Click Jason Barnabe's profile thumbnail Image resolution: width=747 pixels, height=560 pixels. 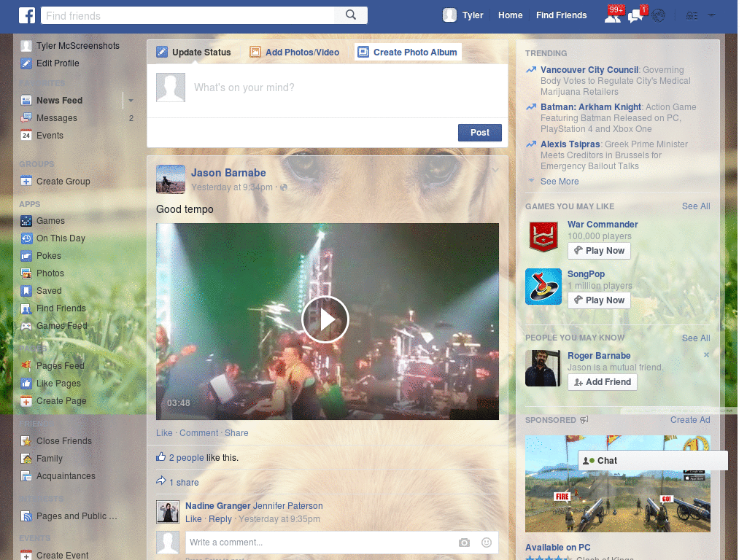click(x=171, y=179)
